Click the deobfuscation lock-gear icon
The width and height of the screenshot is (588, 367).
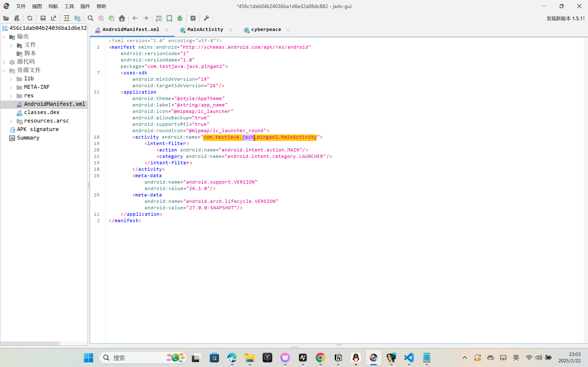tap(159, 18)
